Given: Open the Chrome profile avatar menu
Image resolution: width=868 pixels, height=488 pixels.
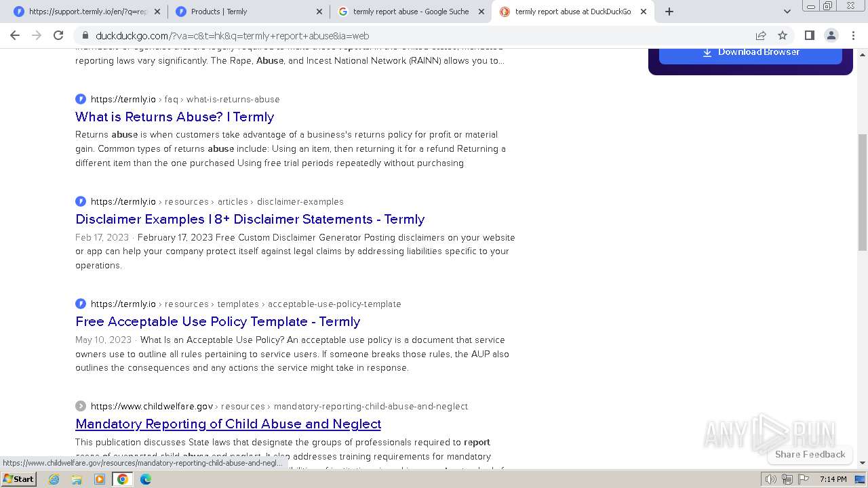Looking at the screenshot, I should pyautogui.click(x=831, y=35).
